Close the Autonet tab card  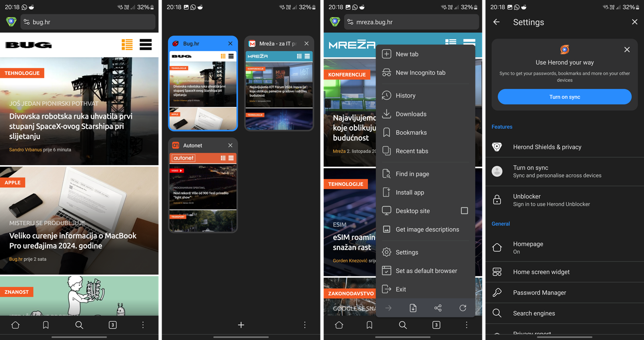pyautogui.click(x=230, y=145)
